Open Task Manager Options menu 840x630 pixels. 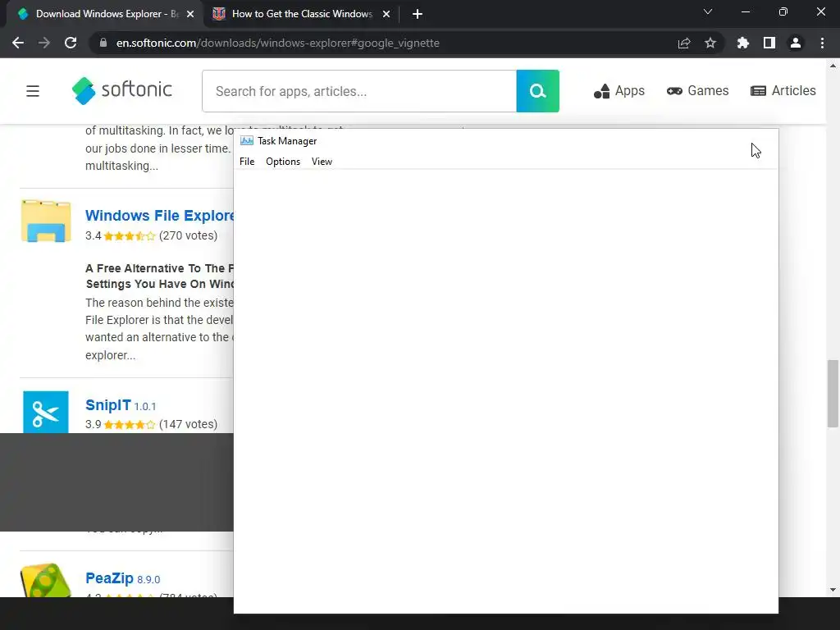coord(283,162)
